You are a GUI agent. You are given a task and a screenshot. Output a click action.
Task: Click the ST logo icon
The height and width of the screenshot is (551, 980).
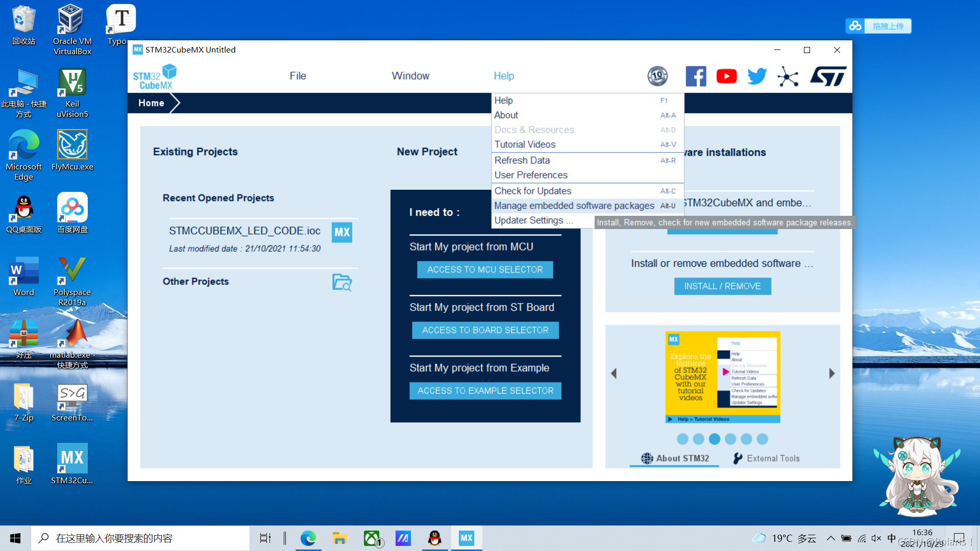coord(828,76)
